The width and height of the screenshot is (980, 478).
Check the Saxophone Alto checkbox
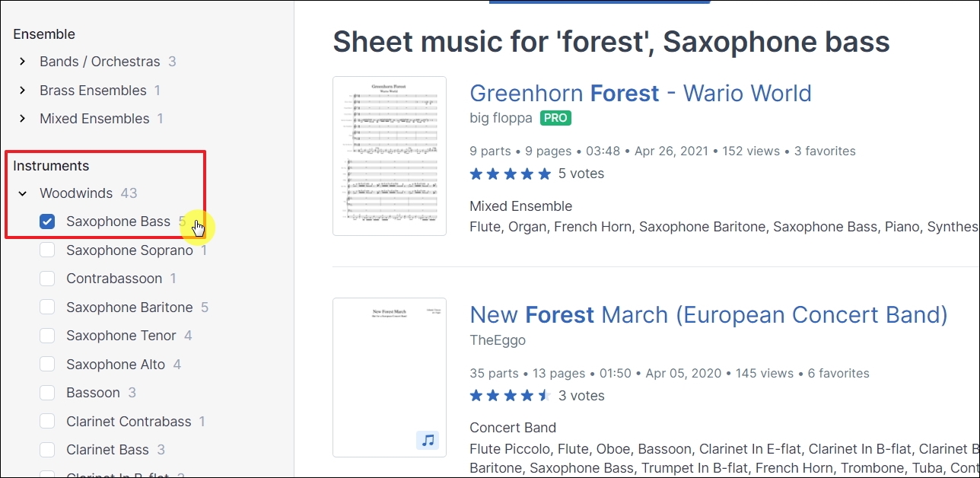47,365
